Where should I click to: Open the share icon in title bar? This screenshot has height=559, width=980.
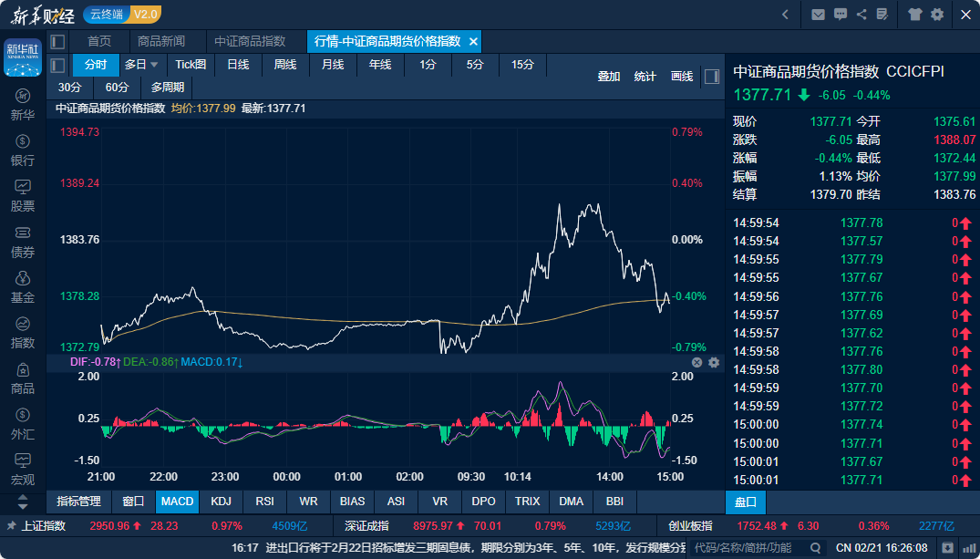(861, 15)
